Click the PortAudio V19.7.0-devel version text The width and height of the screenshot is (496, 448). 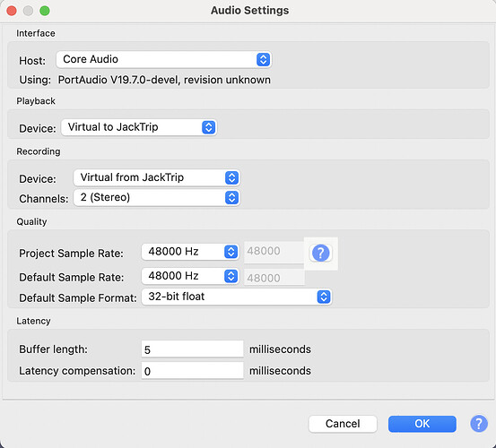pyautogui.click(x=164, y=80)
